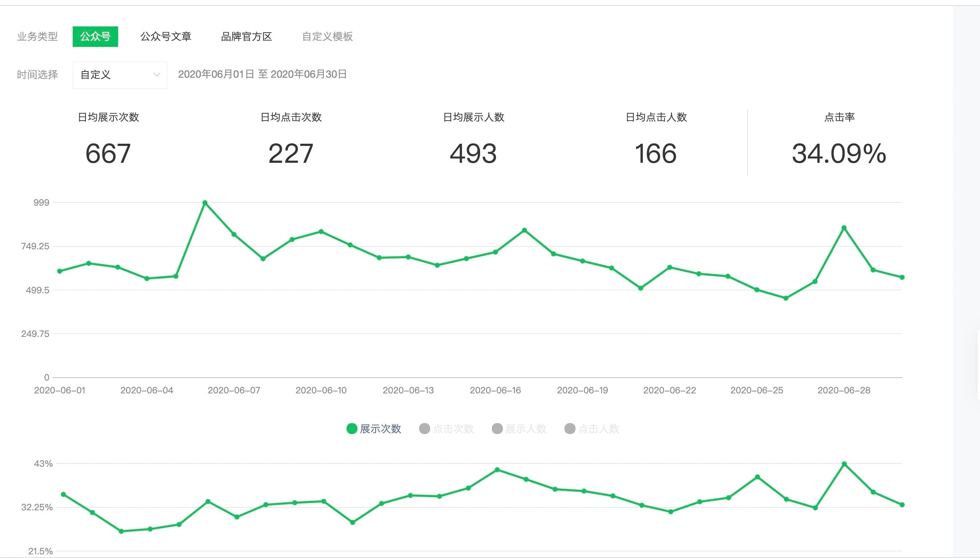980x558 pixels.
Task: Select the 自定义模板 tab
Action: 327,36
